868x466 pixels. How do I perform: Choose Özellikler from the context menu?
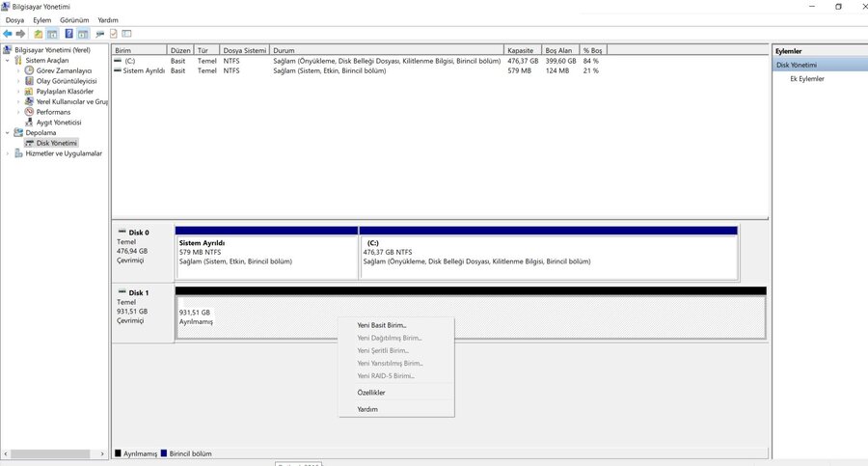pos(396,393)
